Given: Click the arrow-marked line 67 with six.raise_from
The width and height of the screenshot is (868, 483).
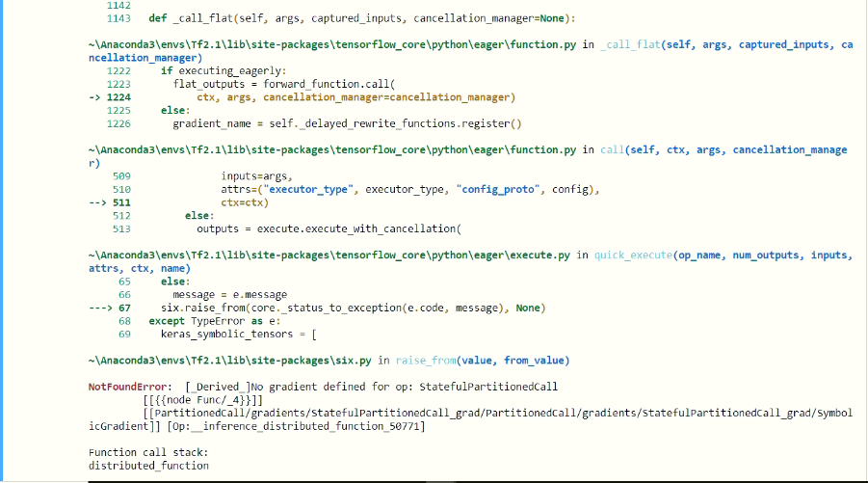Looking at the screenshot, I should pyautogui.click(x=317, y=308).
